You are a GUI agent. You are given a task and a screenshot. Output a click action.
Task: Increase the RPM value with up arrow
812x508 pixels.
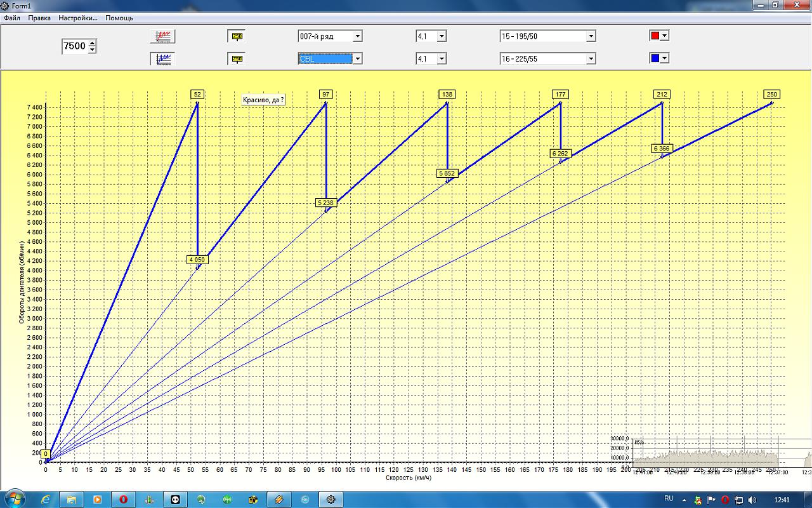point(93,43)
